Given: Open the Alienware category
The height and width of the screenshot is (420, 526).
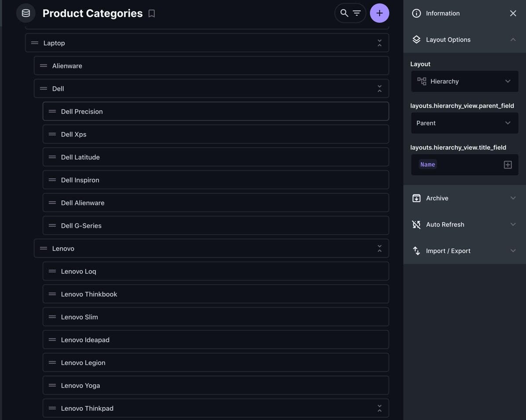Looking at the screenshot, I should (211, 66).
